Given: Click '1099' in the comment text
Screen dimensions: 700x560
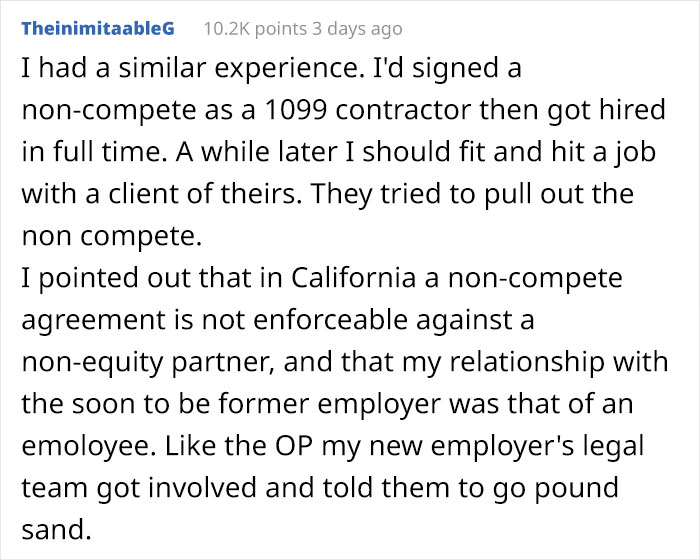Looking at the screenshot, I should [296, 110].
